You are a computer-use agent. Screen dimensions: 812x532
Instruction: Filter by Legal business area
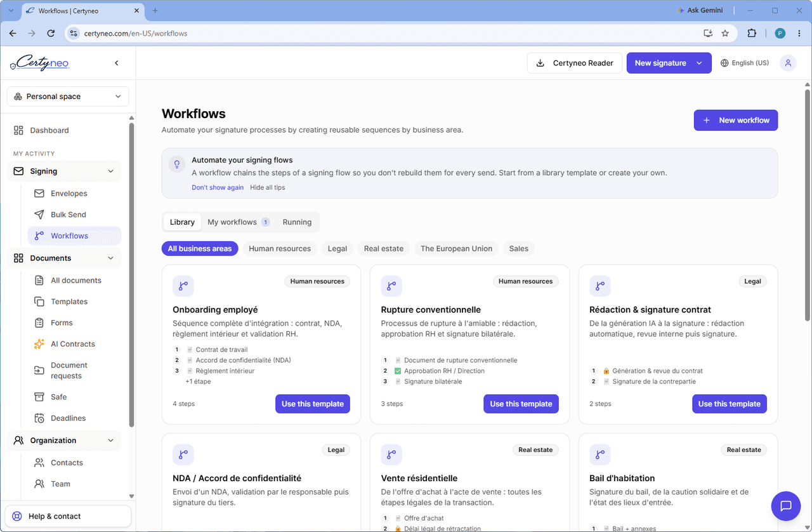[x=337, y=249]
